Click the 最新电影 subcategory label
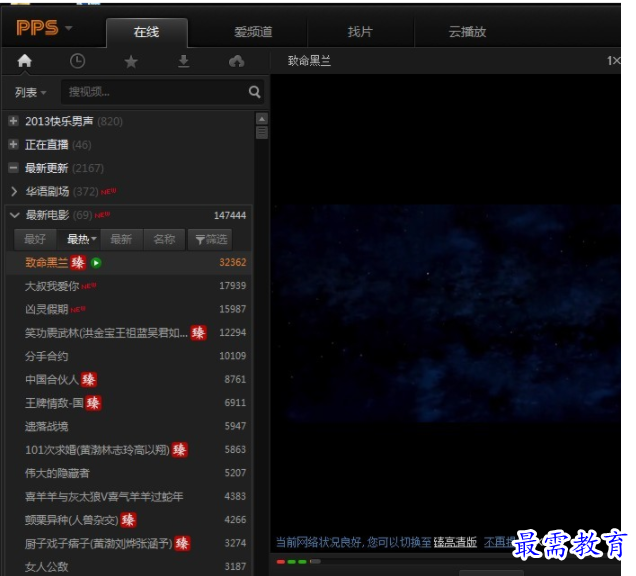This screenshot has height=576, width=636. 47,215
